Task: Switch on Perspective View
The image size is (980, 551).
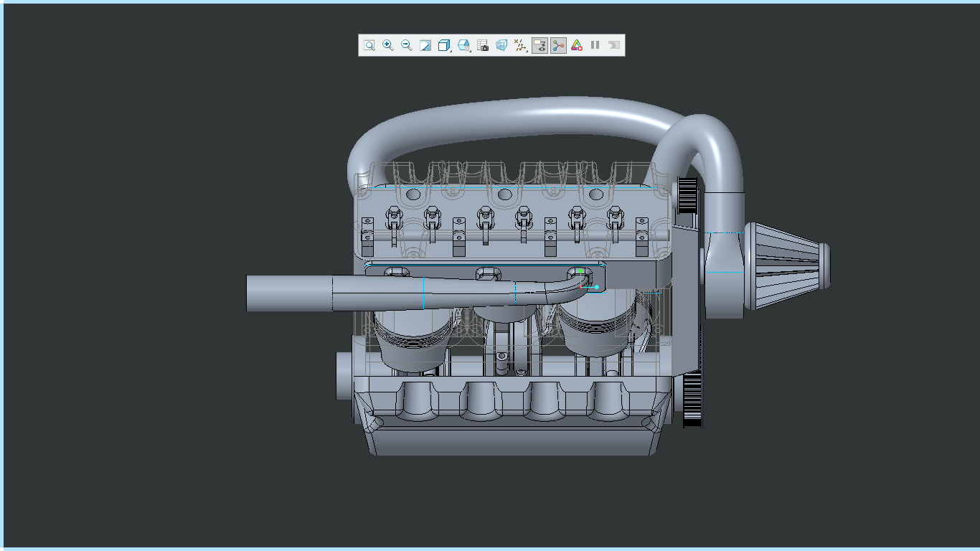Action: tap(501, 45)
